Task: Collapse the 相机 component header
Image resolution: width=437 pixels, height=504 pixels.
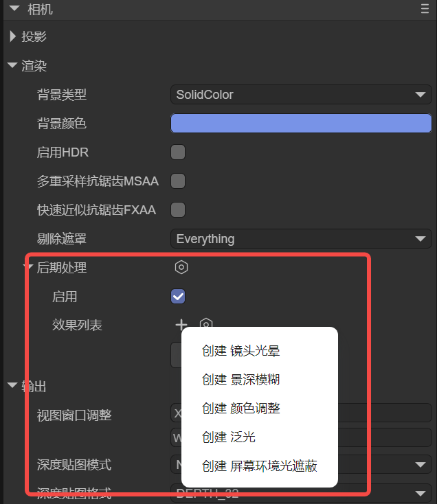Action: (14, 9)
